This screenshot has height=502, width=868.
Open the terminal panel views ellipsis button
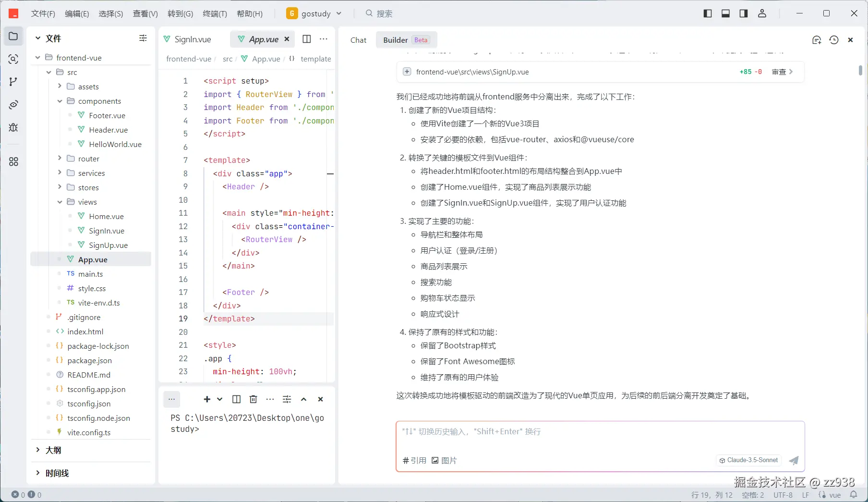click(x=171, y=399)
